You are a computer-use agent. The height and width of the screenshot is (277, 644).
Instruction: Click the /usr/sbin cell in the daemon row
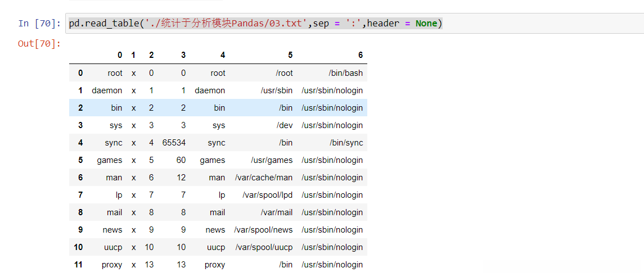coord(277,90)
